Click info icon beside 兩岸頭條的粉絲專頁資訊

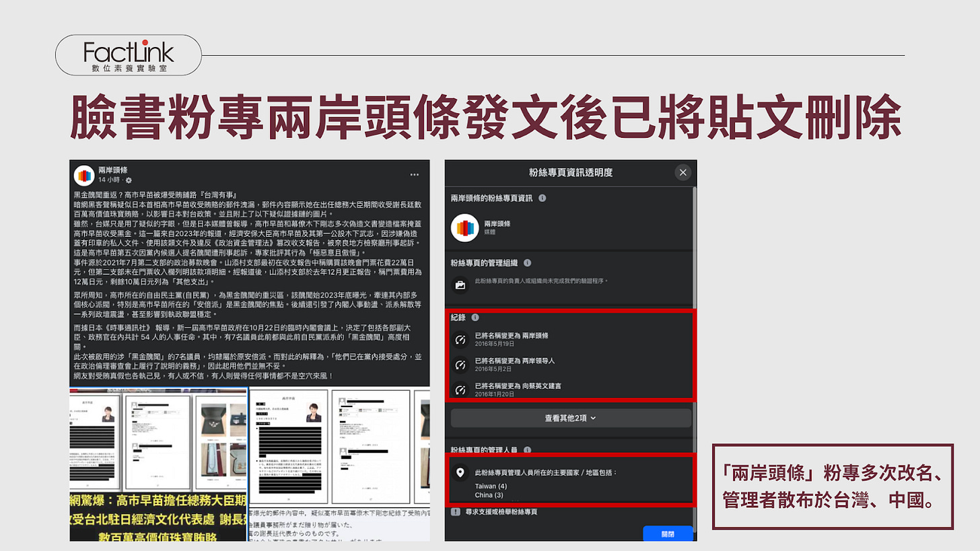pos(542,198)
